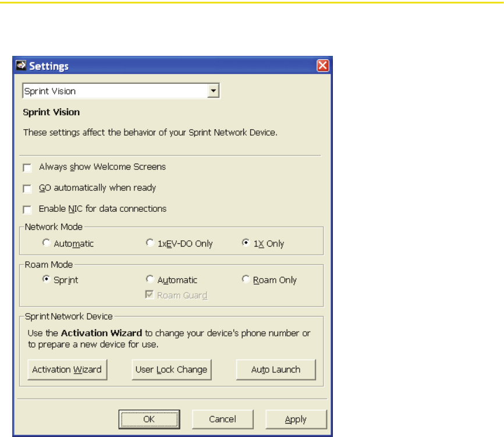Select 1X Only network mode
The width and height of the screenshot is (504, 437).
(246, 243)
